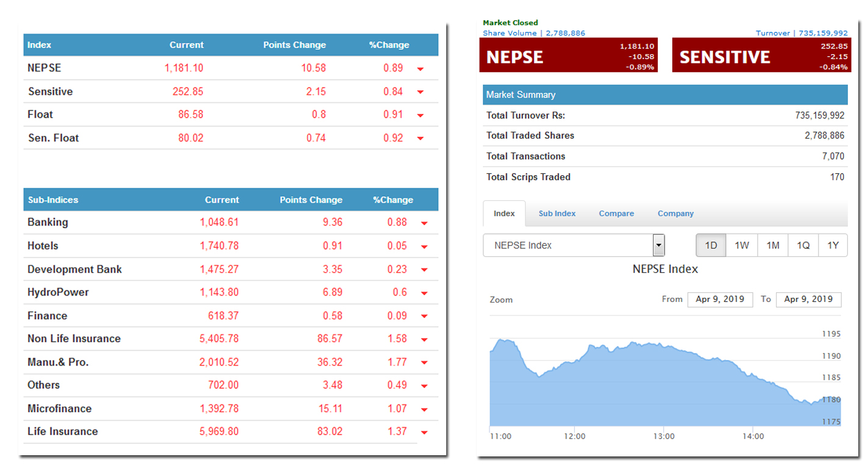Click the Life Insurance row label

click(62, 431)
